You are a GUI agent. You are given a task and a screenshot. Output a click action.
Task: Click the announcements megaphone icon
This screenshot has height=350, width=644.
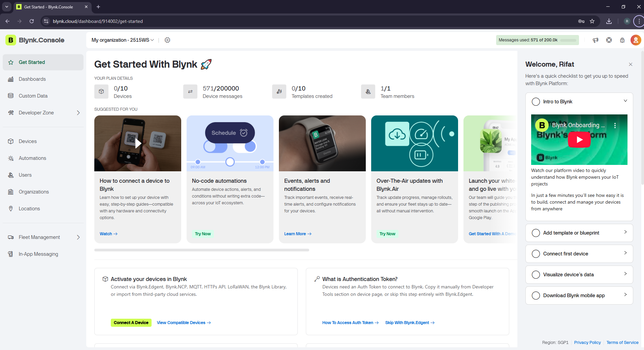coord(595,40)
